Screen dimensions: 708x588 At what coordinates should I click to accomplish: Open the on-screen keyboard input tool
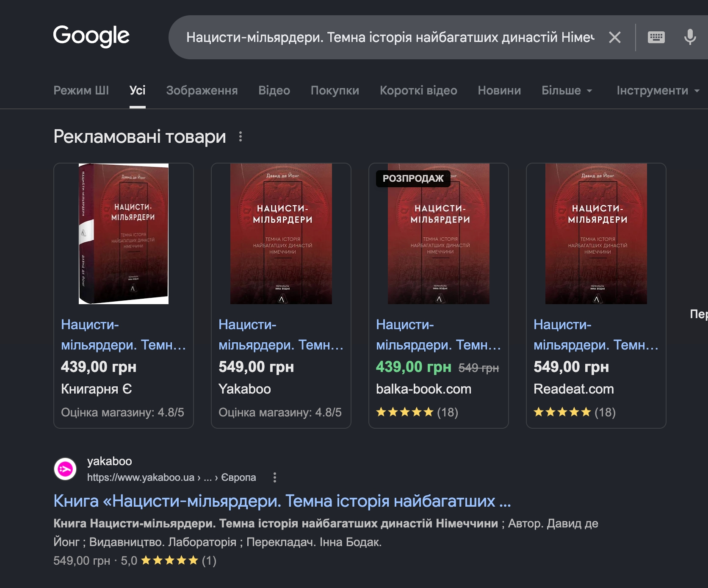coord(656,37)
